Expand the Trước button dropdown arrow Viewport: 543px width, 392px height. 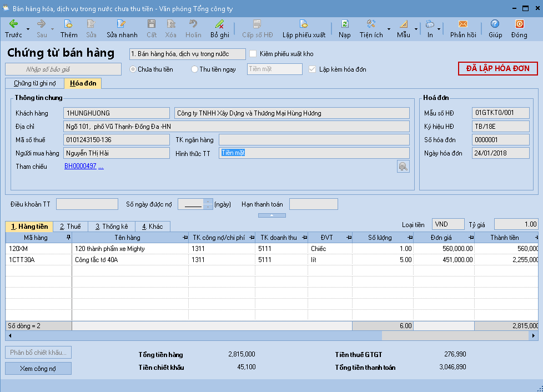coord(28,29)
